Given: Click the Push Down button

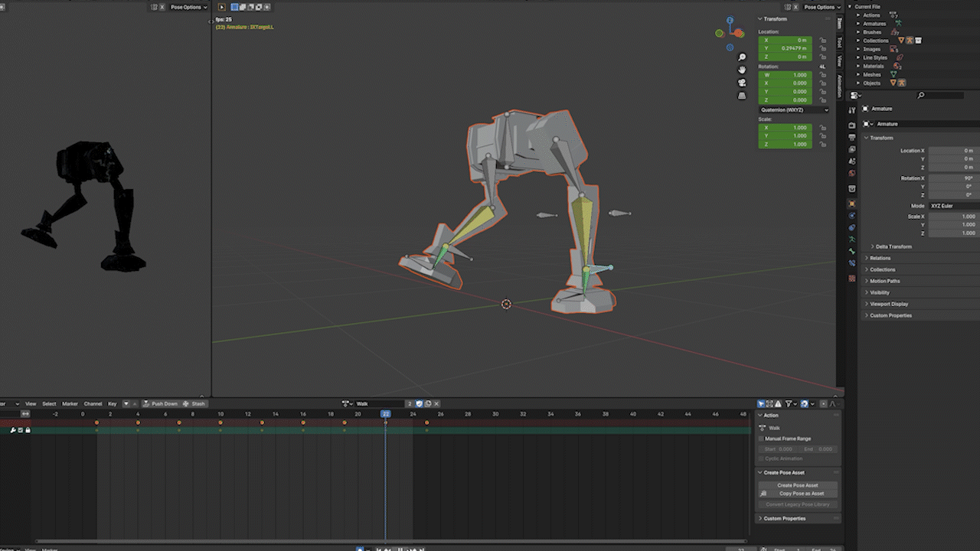Looking at the screenshot, I should 160,403.
